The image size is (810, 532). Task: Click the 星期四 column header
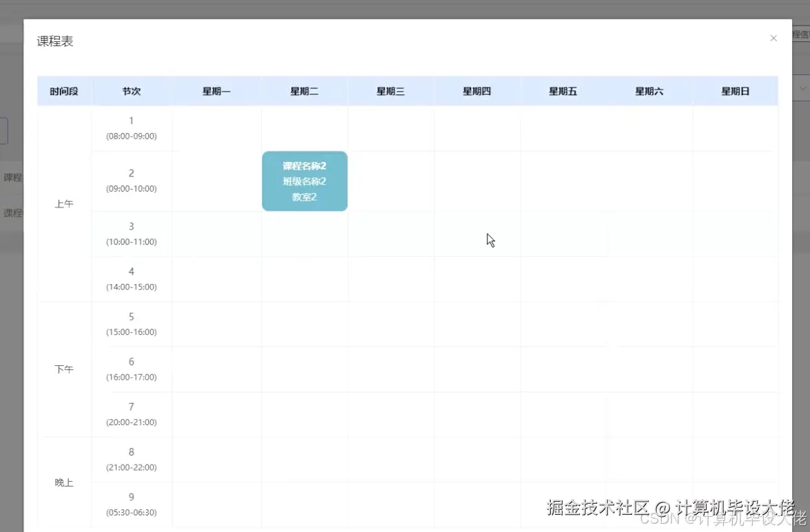click(477, 92)
